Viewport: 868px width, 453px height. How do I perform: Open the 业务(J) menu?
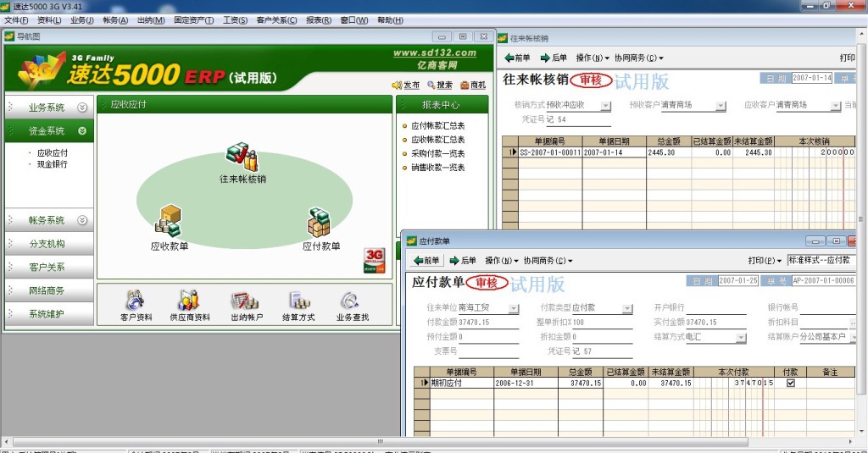pyautogui.click(x=82, y=20)
